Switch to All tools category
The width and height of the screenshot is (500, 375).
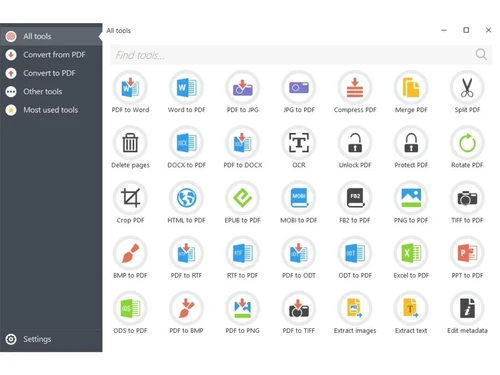[51, 36]
